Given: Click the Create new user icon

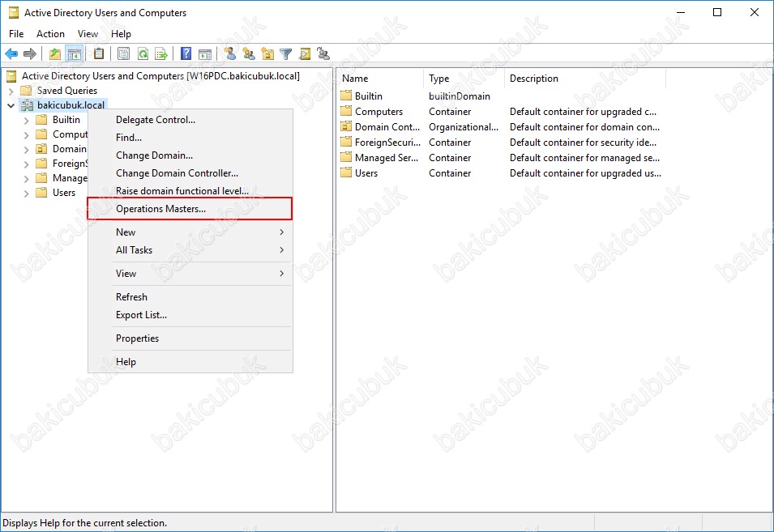Looking at the screenshot, I should point(229,54).
